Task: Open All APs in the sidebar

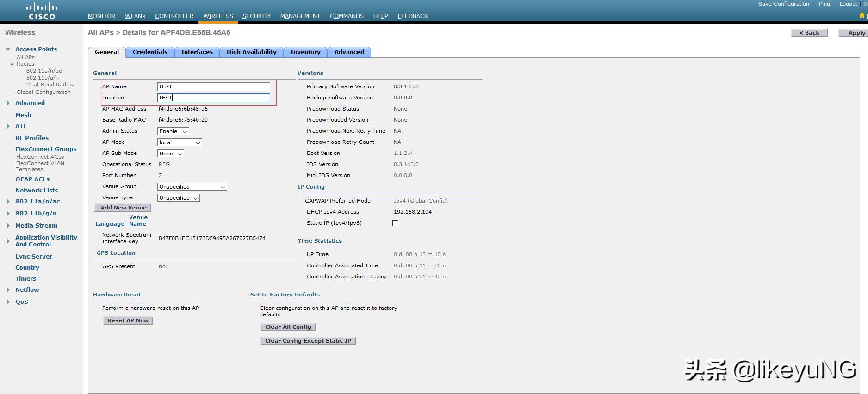Action: 25,57
